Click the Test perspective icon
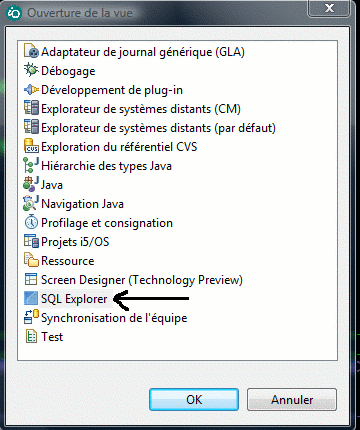 [31, 336]
